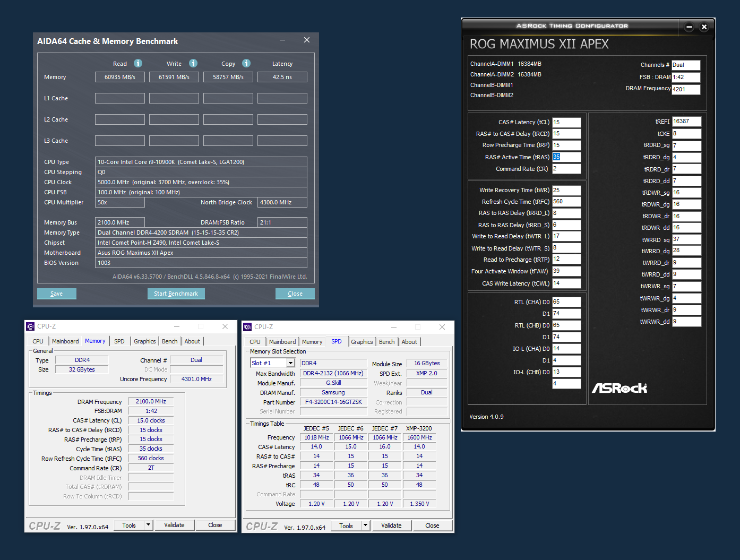Open the Bench tab in CPU-Z Memory window
Viewport: 740px width, 560px height.
170,341
